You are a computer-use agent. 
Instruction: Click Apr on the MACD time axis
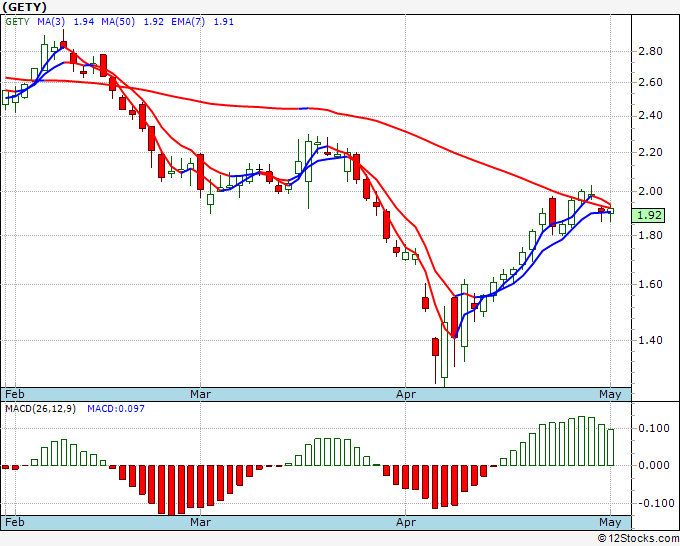tap(405, 522)
